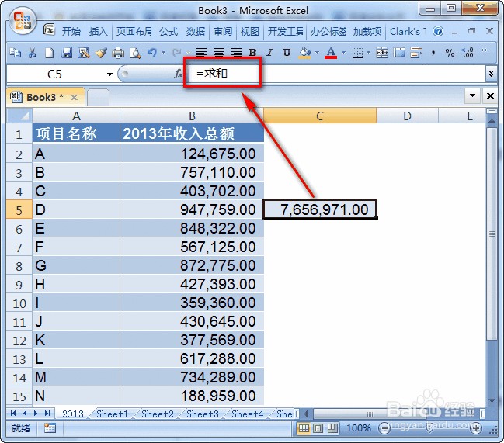The height and width of the screenshot is (443, 504).
Task: Select Normal view button in status bar
Action: click(304, 428)
